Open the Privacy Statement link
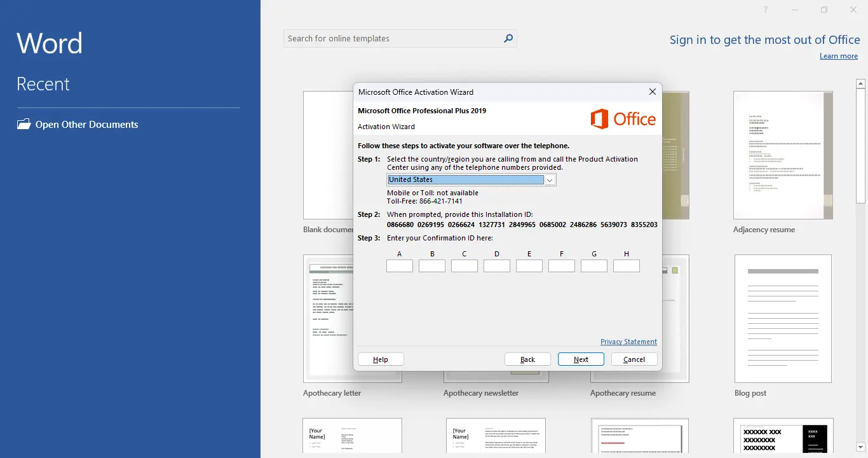The image size is (868, 458). tap(628, 342)
